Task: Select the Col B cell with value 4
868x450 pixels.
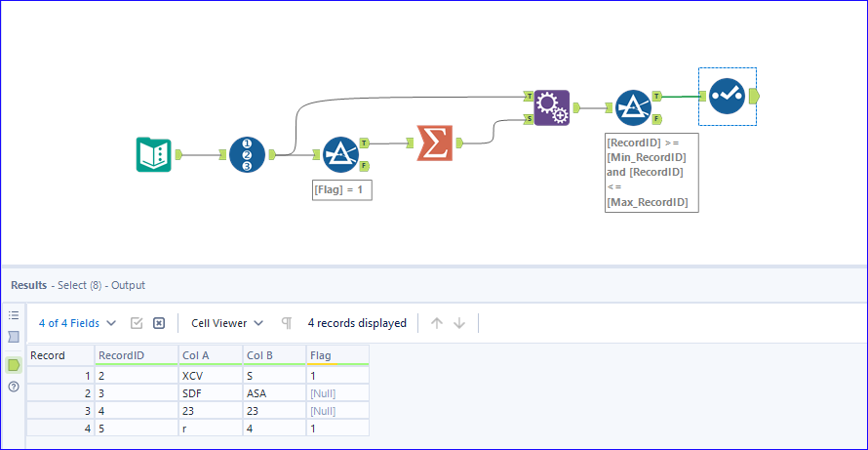Action: [274, 429]
